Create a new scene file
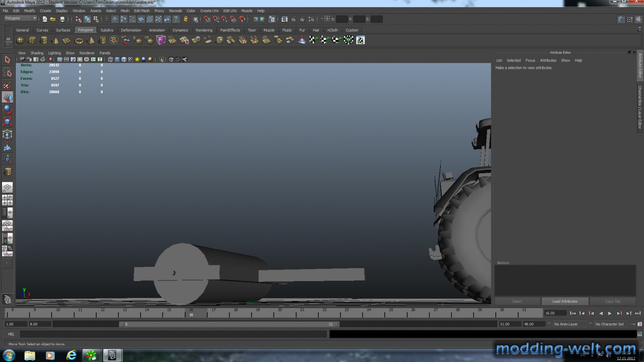The width and height of the screenshot is (644, 362). pos(45,19)
